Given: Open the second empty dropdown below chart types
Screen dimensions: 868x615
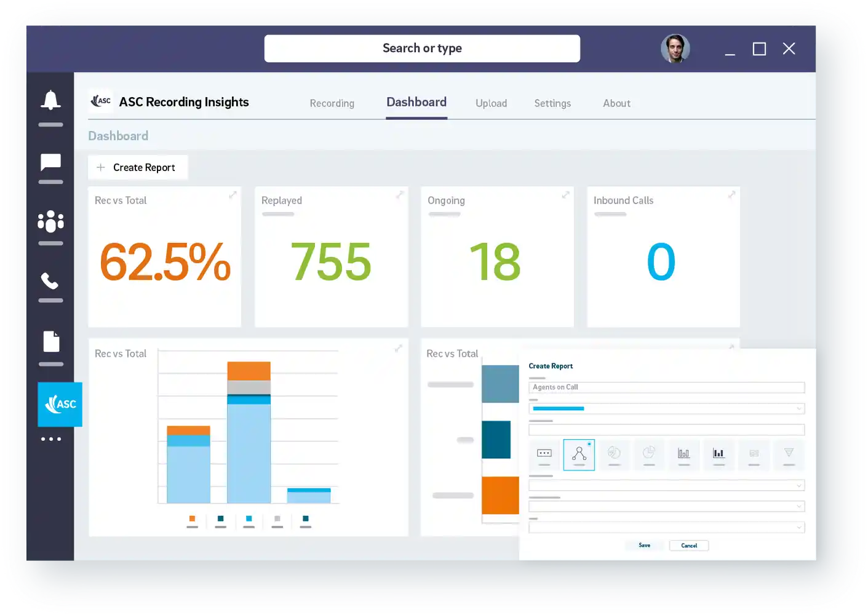Looking at the screenshot, I should [667, 507].
